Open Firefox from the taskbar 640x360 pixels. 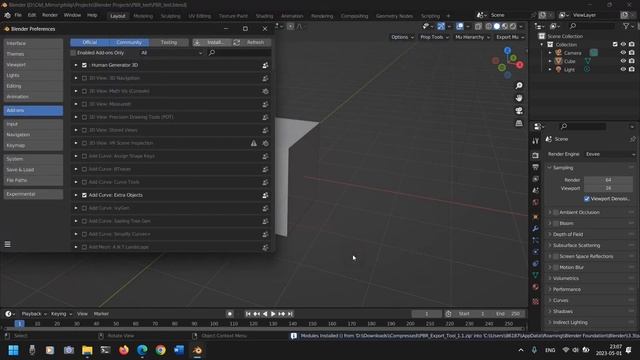pyautogui.click(x=124, y=350)
